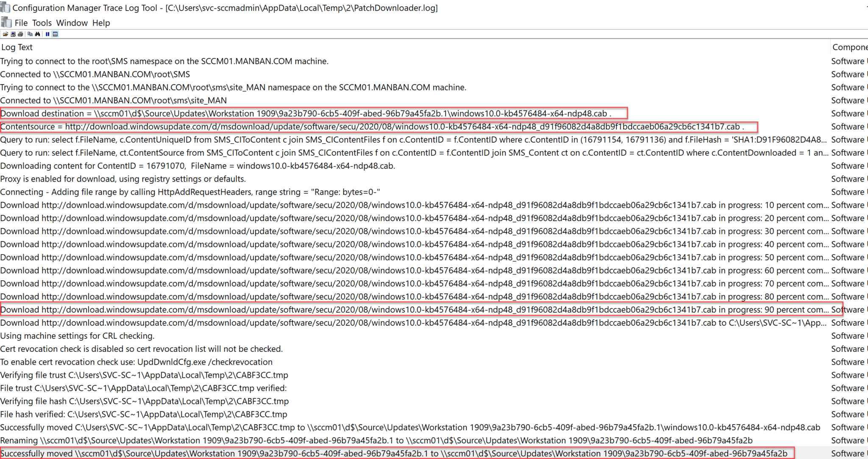Toggle the highlighted detail pane view off
Image resolution: width=868 pixels, height=459 pixels.
[55, 34]
